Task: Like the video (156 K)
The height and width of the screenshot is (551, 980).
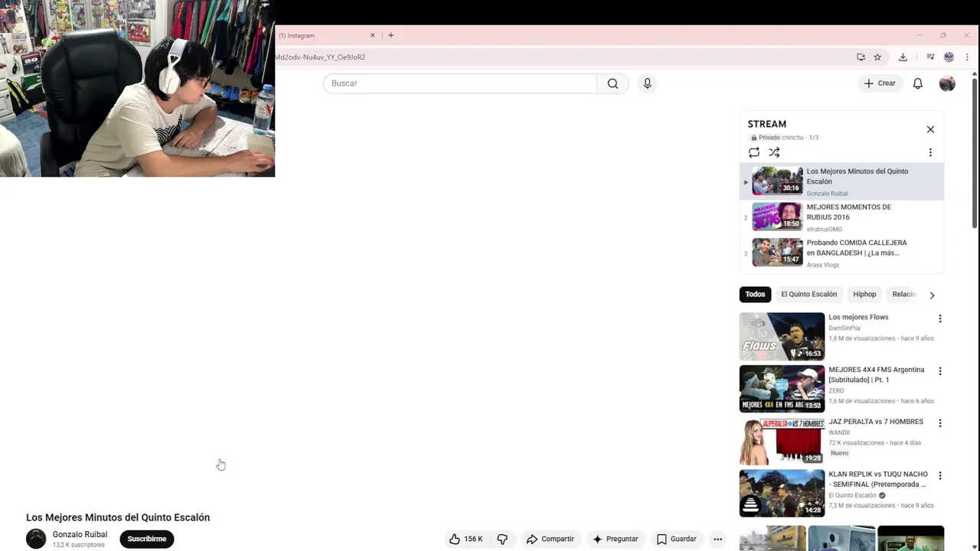Action: click(466, 539)
